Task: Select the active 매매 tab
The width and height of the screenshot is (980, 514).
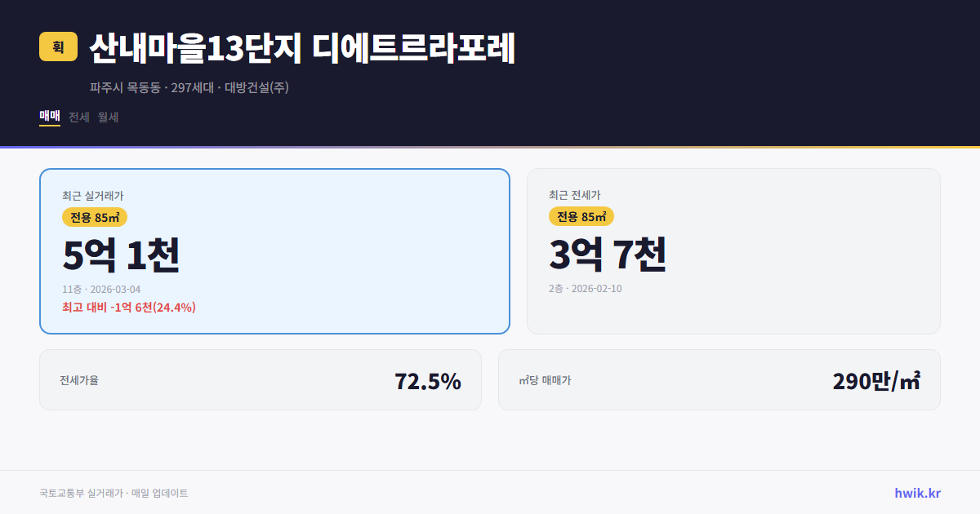Action: (x=48, y=117)
